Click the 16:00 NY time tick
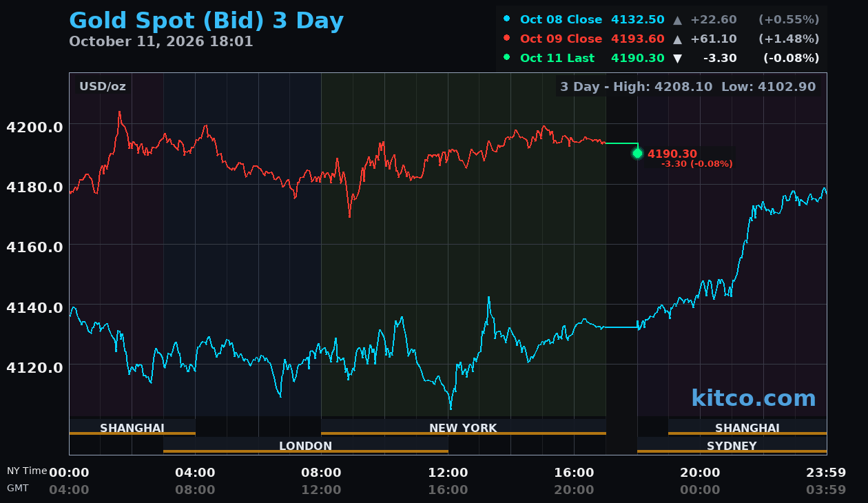The image size is (868, 503). click(x=574, y=473)
